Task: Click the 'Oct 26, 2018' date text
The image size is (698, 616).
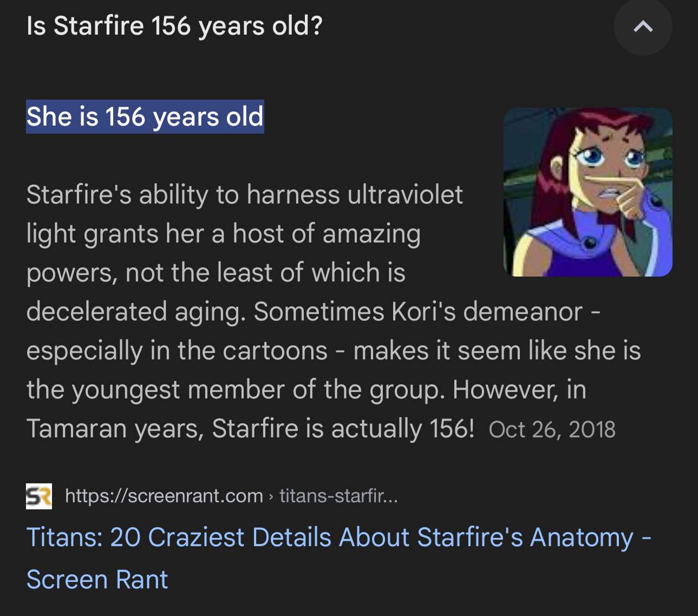Action: pyautogui.click(x=552, y=429)
